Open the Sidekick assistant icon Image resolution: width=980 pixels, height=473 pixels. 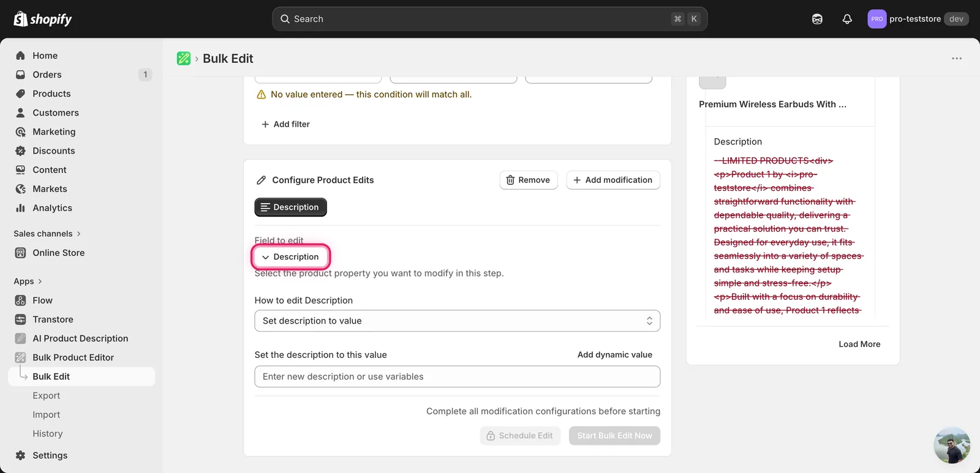(817, 19)
